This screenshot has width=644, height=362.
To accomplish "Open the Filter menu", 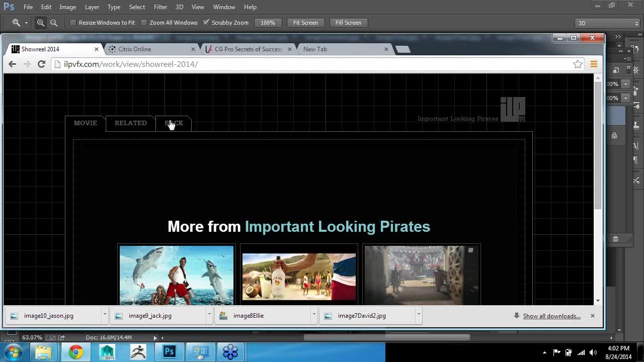I will click(160, 7).
